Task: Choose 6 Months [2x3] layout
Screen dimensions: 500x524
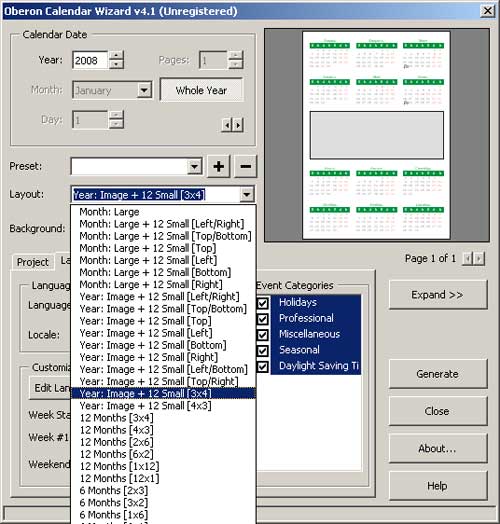Action: [163, 490]
